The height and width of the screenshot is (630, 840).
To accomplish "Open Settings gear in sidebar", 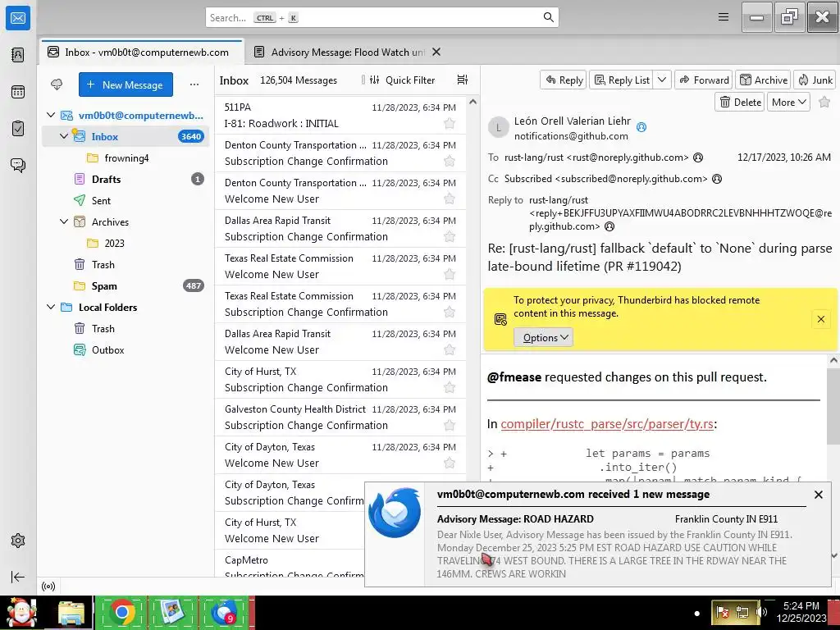I will point(18,541).
